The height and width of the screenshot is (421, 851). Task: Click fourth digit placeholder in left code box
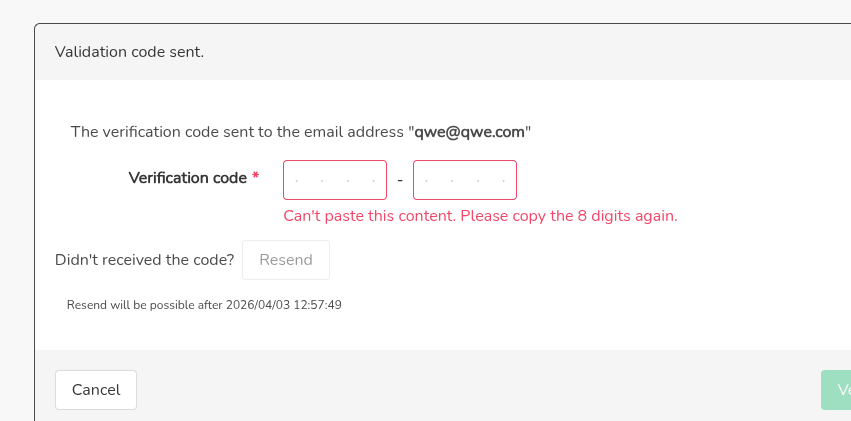coord(373,181)
